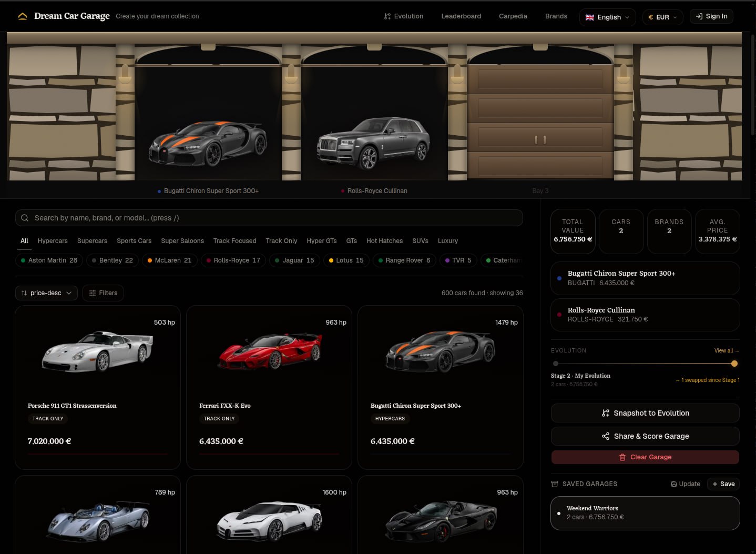
Task: Click the Clear Garage button
Action: pyautogui.click(x=645, y=457)
